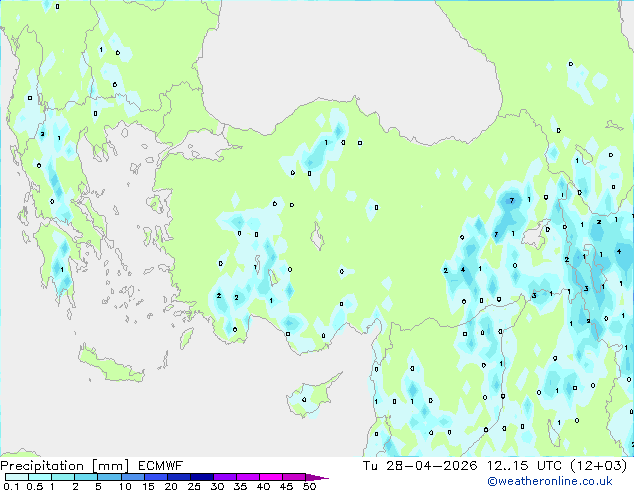
Task: Click the legend label '20'
Action: [x=171, y=486]
